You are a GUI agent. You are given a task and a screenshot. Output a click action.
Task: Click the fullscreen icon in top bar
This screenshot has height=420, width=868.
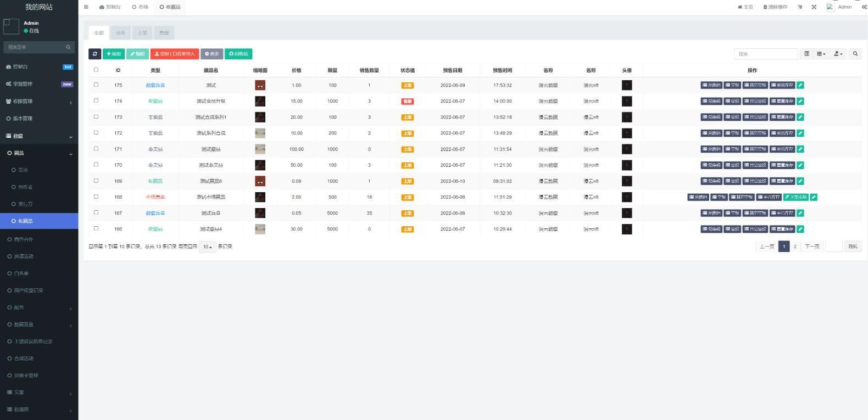point(814,7)
